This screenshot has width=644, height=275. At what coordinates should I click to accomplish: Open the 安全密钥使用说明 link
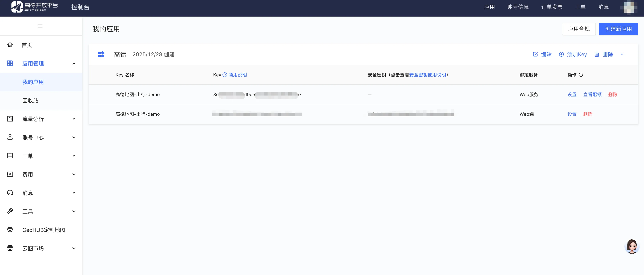pos(427,75)
